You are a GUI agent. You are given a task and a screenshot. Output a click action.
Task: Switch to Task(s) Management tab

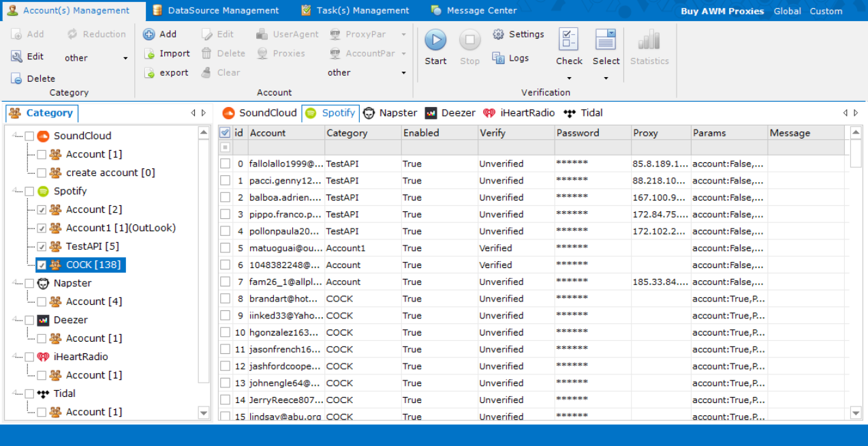[x=355, y=10]
